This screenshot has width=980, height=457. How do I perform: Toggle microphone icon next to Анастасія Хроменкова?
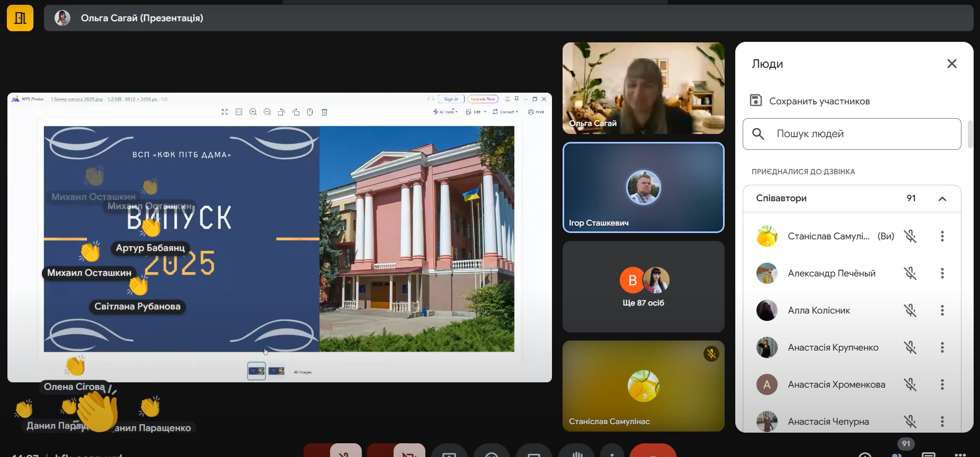pyautogui.click(x=910, y=384)
